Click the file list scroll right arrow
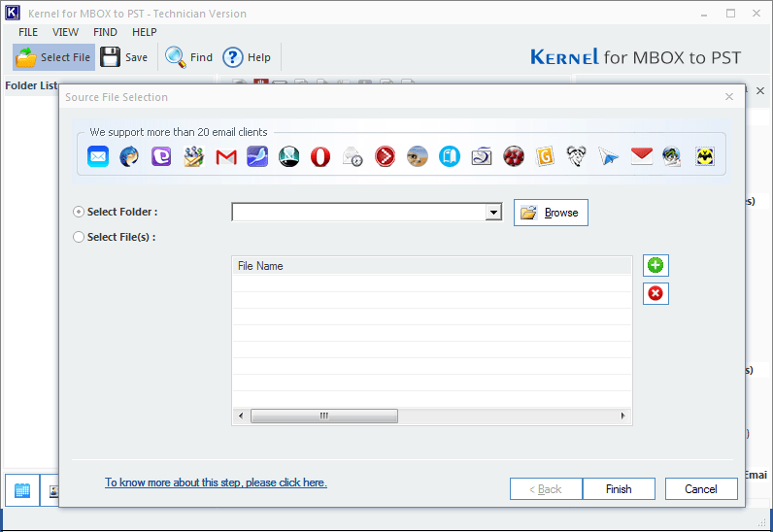The height and width of the screenshot is (532, 773). pos(623,416)
